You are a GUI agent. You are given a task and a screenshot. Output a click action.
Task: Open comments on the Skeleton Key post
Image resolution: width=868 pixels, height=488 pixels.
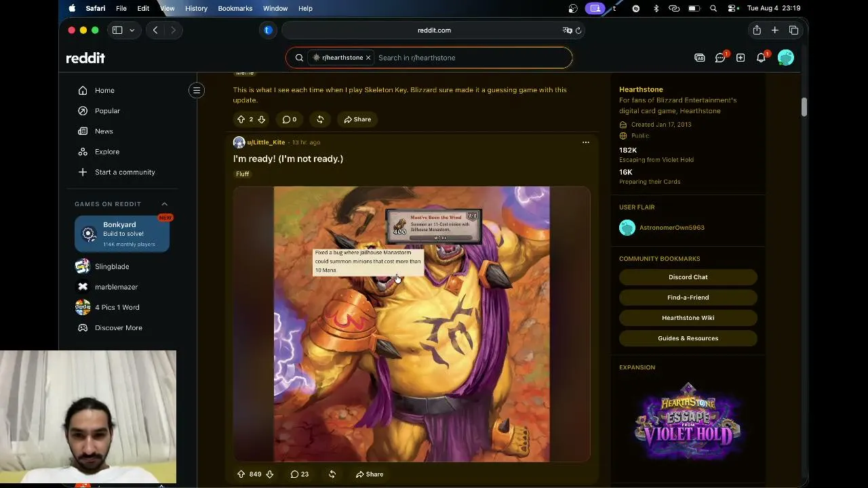coord(290,119)
